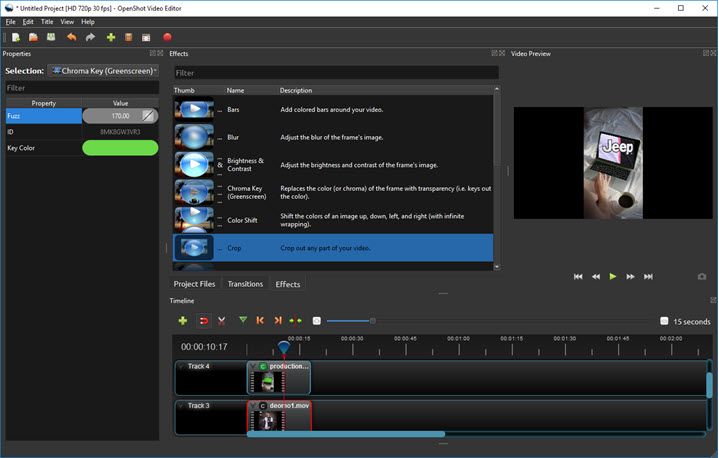Image resolution: width=719 pixels, height=458 pixels.
Task: Undo the last action in the toolbar
Action: click(71, 37)
